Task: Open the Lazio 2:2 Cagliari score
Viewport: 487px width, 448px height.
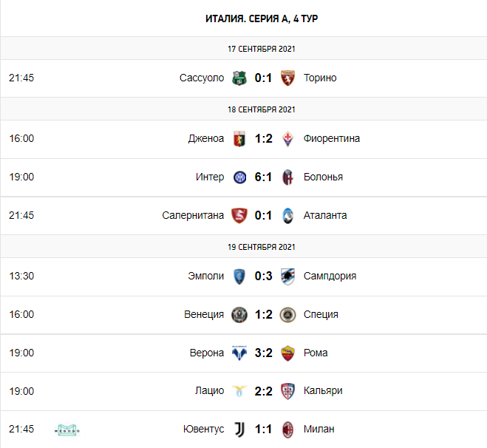Action: pos(263,391)
